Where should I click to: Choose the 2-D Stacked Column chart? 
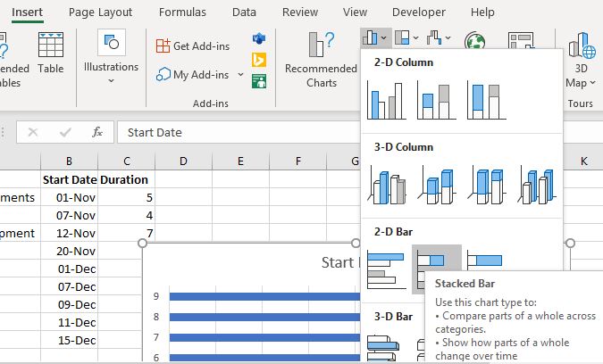435,100
